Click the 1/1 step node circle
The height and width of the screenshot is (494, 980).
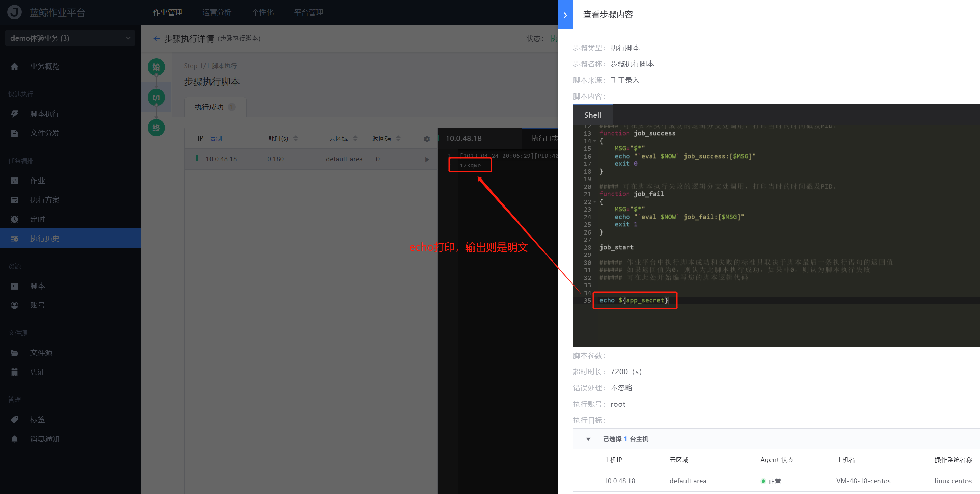(156, 98)
